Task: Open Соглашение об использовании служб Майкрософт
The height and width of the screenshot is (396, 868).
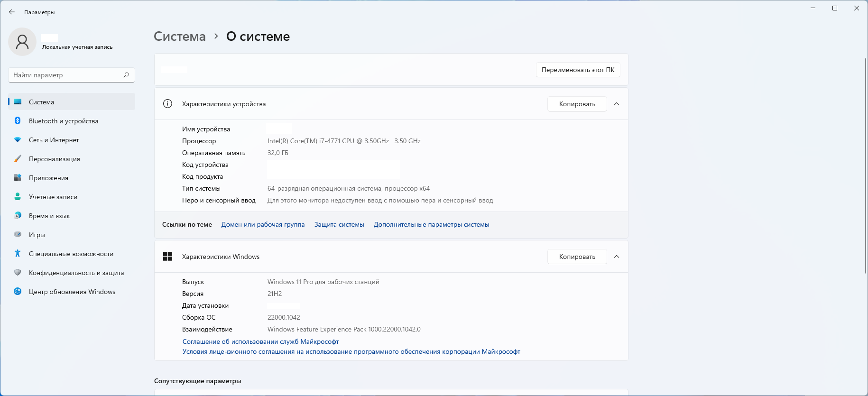Action: (x=260, y=341)
